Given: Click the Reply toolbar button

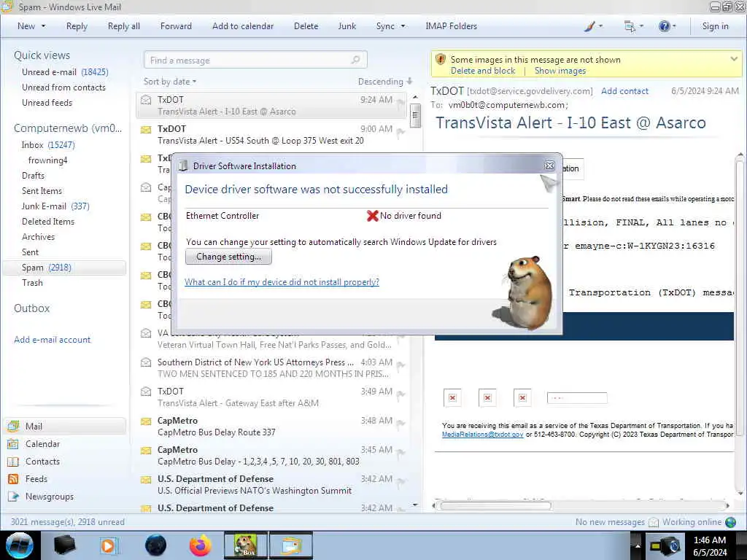Looking at the screenshot, I should point(77,26).
